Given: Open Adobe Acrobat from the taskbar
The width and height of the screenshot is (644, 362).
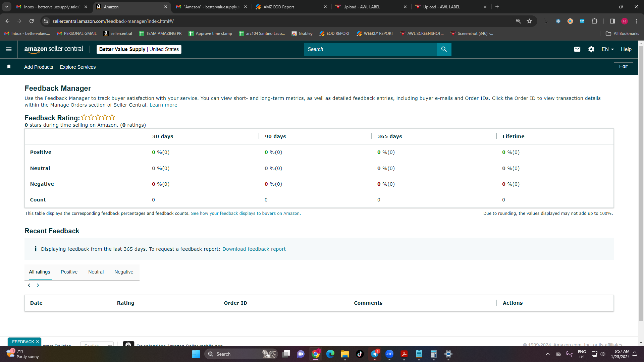Looking at the screenshot, I should (404, 354).
